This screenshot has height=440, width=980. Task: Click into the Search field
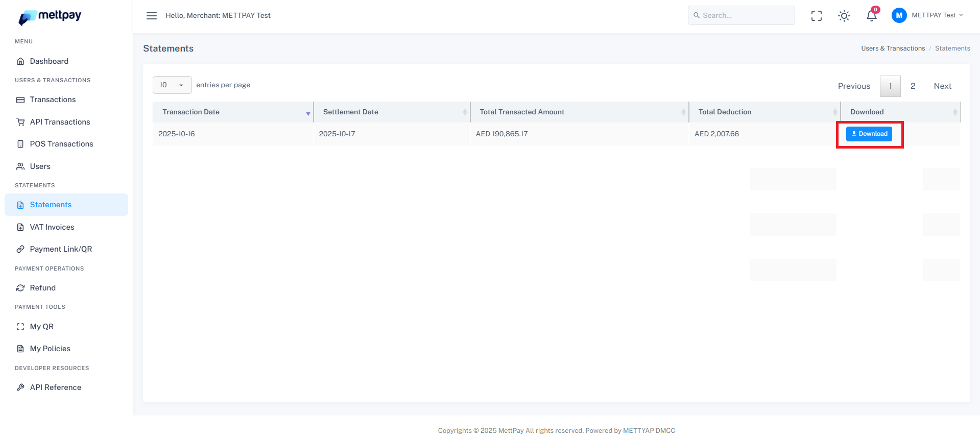pyautogui.click(x=742, y=15)
